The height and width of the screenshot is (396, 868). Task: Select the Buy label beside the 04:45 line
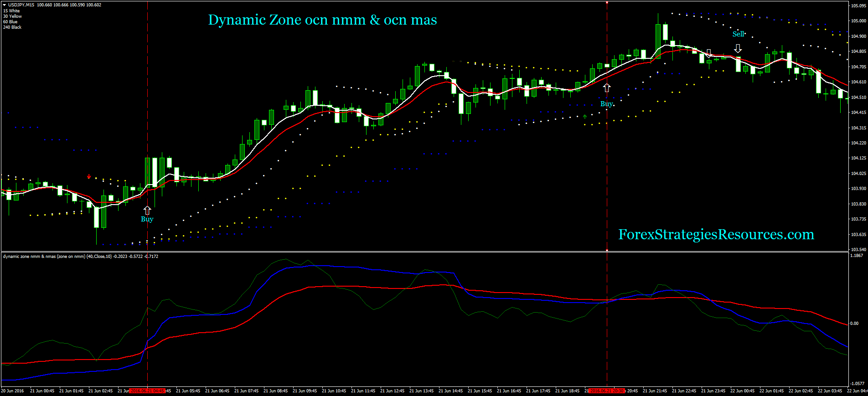(147, 219)
